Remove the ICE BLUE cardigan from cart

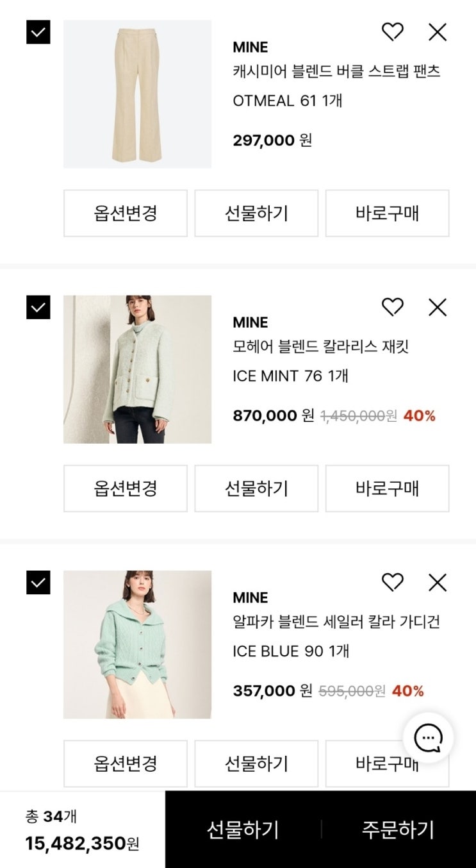pyautogui.click(x=438, y=582)
